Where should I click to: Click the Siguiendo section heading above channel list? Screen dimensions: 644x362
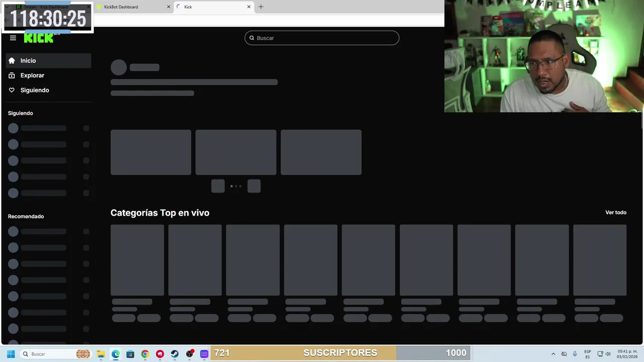21,113
